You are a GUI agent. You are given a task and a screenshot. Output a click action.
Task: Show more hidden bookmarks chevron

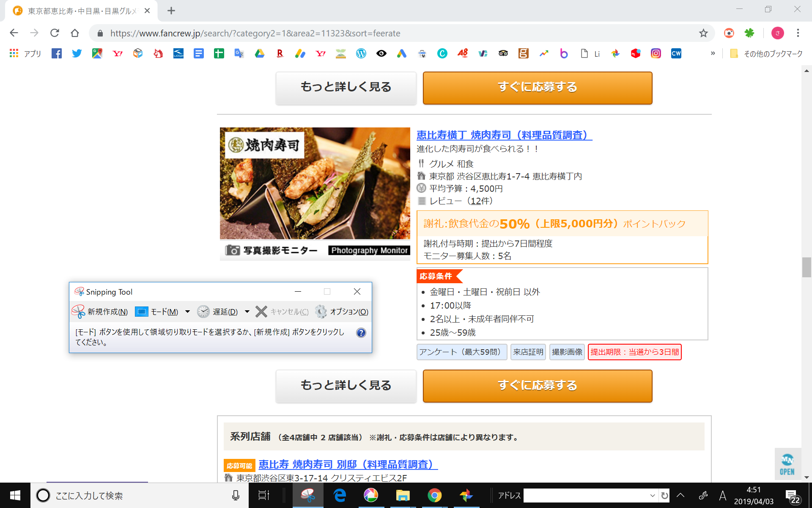[713, 53]
